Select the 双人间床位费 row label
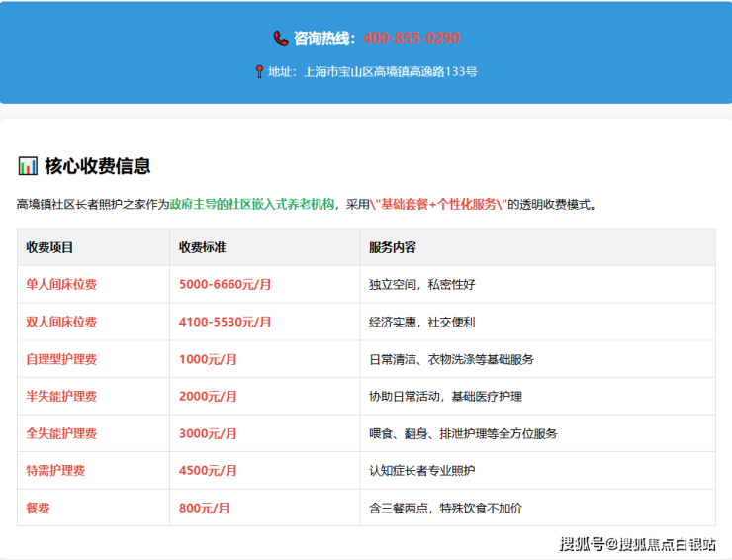The image size is (732, 560). tap(61, 323)
